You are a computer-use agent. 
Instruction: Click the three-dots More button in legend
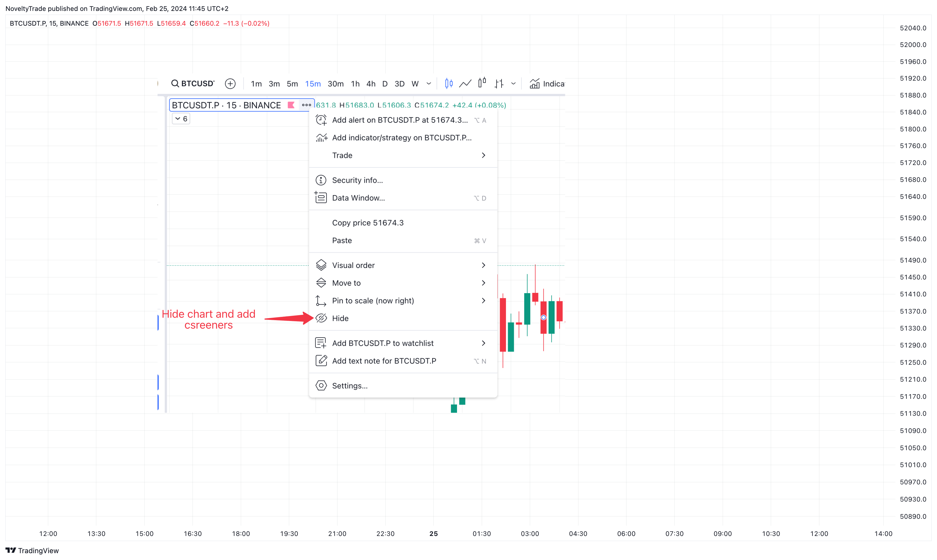tap(307, 105)
